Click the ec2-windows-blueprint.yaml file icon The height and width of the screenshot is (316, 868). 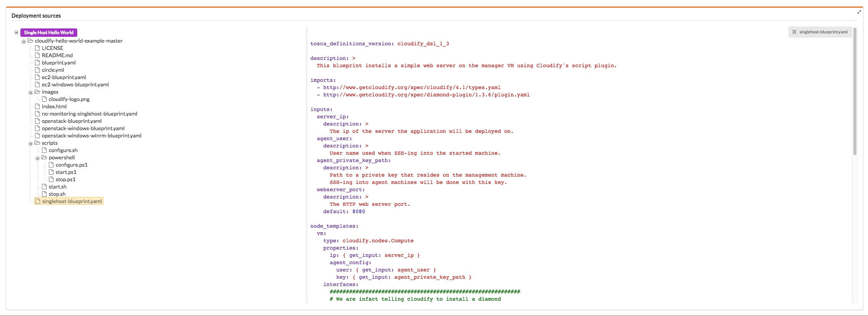click(37, 84)
